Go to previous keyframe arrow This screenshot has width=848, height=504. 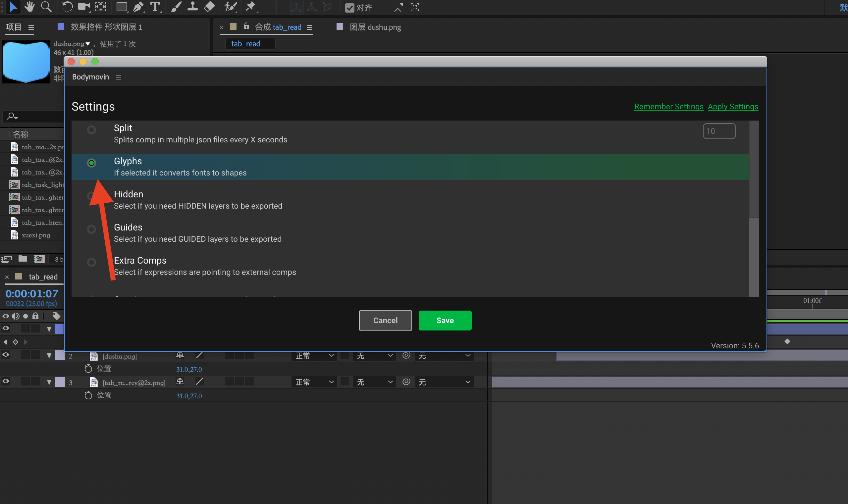click(x=5, y=342)
